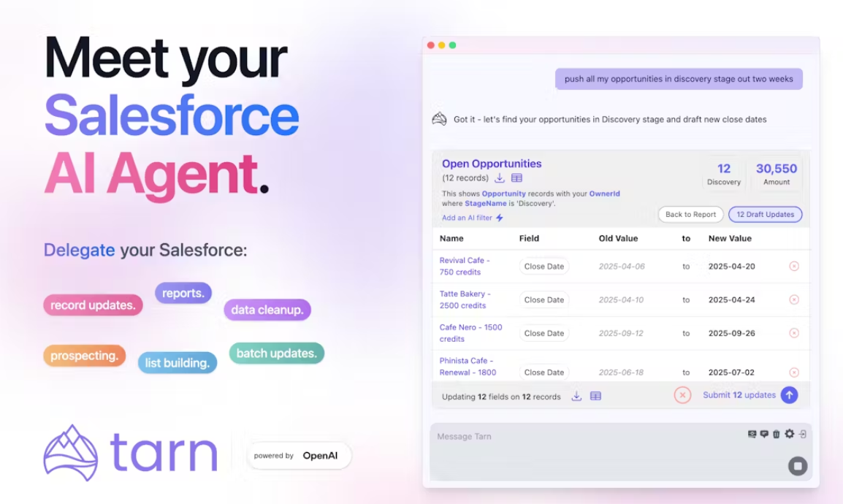Image resolution: width=843 pixels, height=504 pixels.
Task: Click the Close Date field chip for Cafe Nero
Action: click(544, 333)
